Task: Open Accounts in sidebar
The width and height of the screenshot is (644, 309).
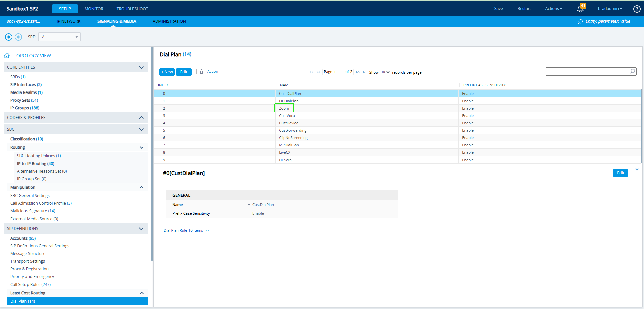Action: [x=23, y=238]
